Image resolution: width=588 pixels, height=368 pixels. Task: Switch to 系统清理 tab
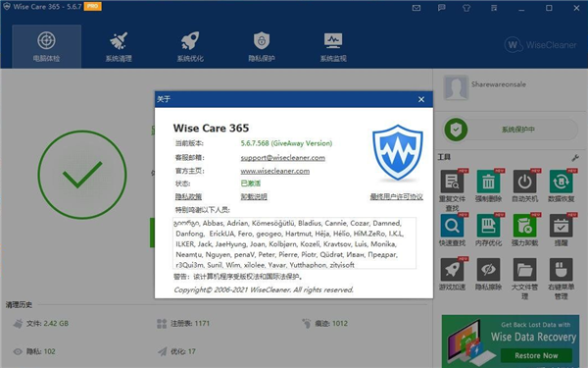(x=119, y=46)
